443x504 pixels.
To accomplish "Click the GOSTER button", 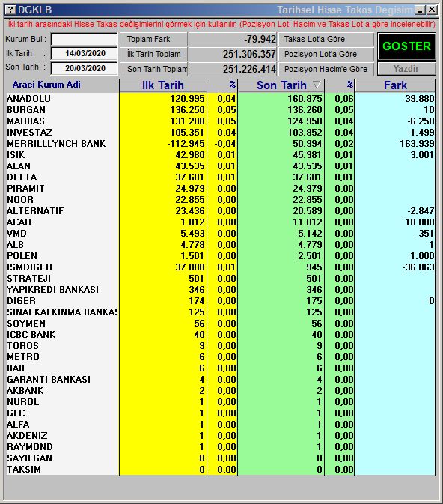I will (406, 46).
